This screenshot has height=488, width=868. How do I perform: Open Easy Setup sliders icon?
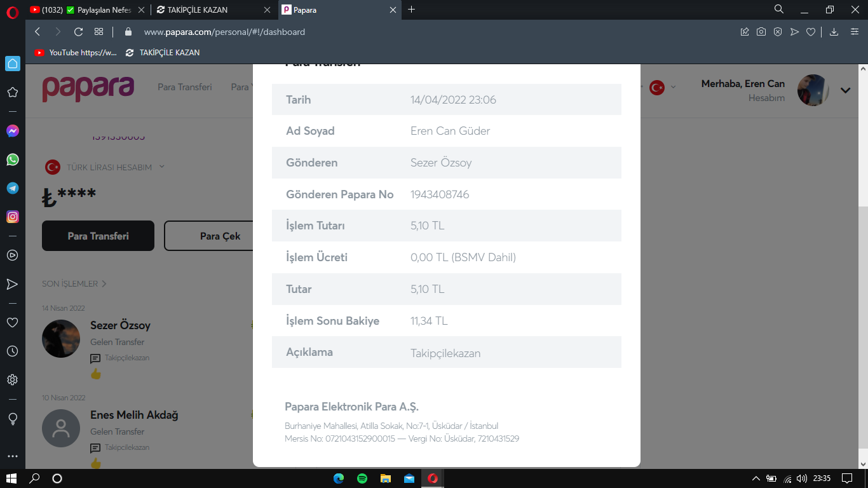(855, 32)
